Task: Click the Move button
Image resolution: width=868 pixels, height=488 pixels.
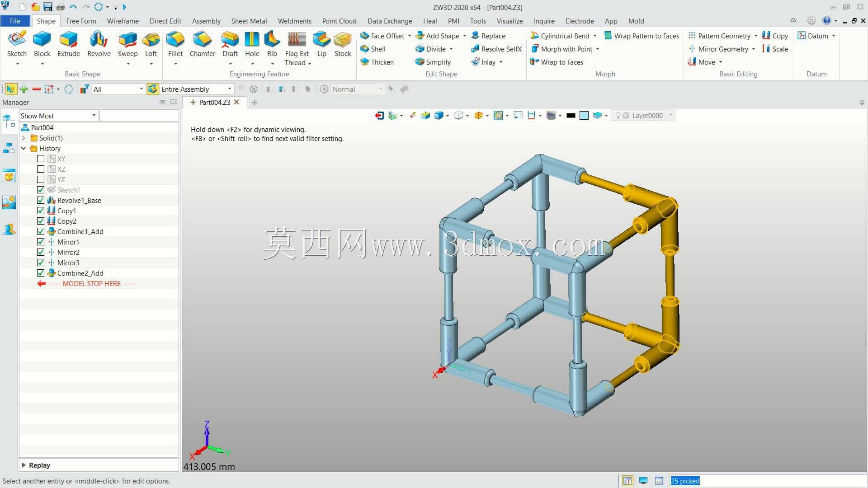Action: point(701,62)
